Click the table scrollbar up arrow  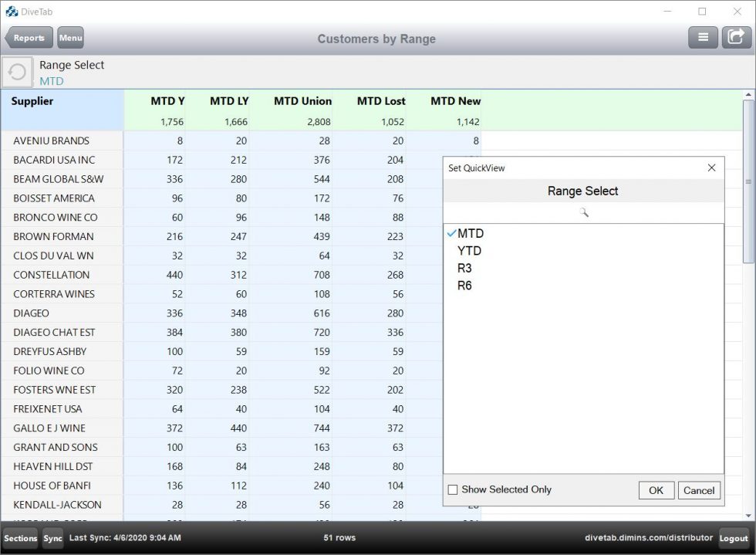[x=748, y=94]
